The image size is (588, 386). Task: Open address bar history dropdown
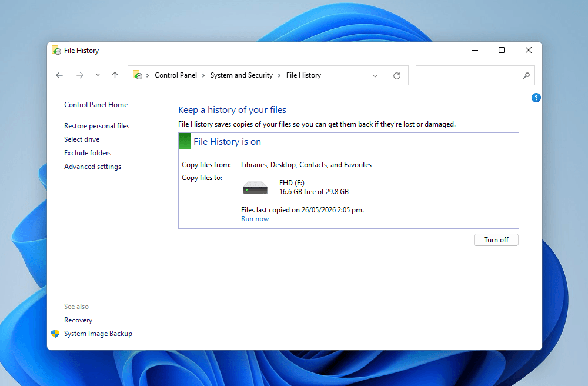(x=375, y=76)
